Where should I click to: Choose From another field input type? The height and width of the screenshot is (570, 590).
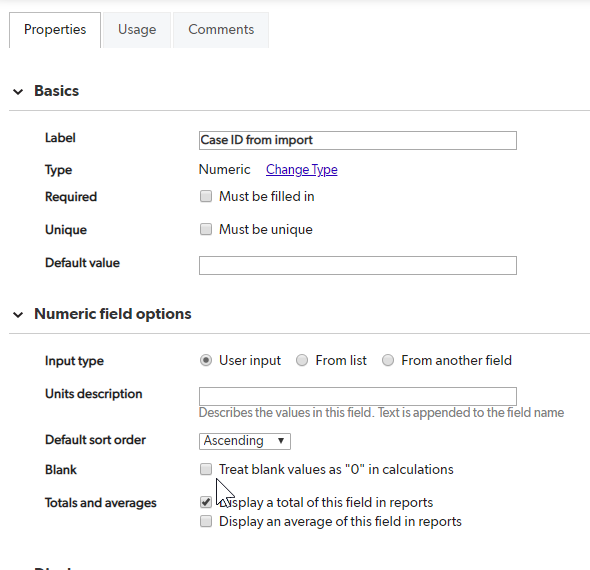[388, 360]
